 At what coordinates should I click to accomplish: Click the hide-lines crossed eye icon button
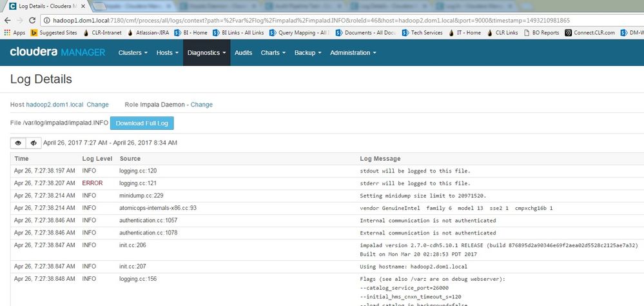coord(34,143)
